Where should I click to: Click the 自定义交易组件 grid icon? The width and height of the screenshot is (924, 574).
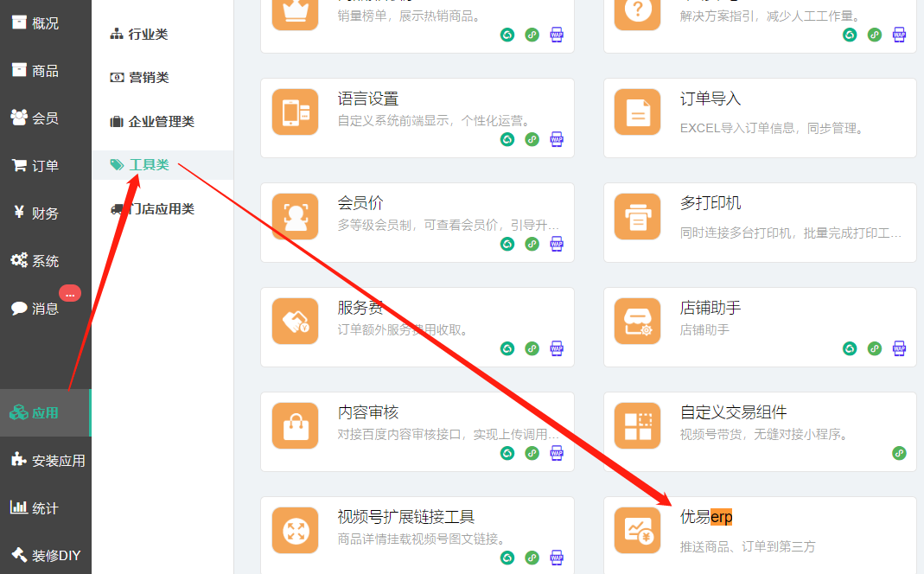638,425
